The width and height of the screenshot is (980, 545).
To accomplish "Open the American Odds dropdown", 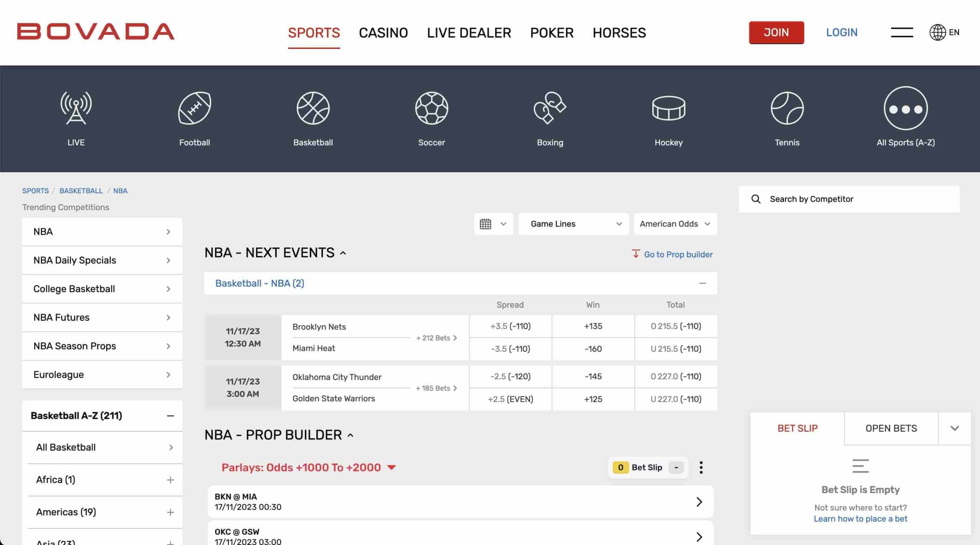I will [x=675, y=224].
